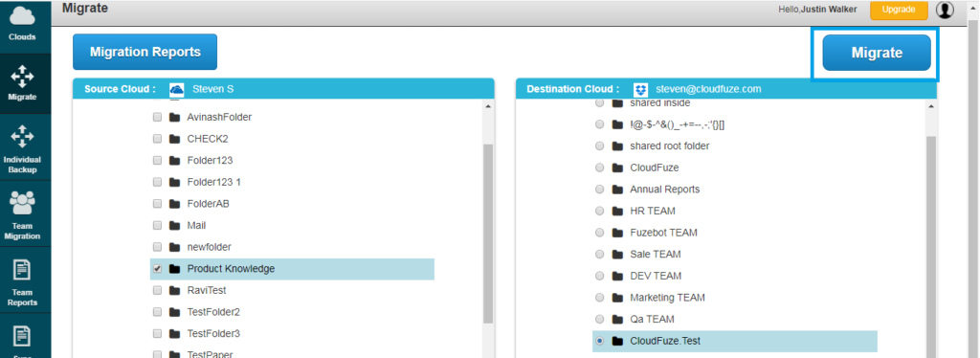
Task: Click the user profile avatar icon
Action: (x=945, y=10)
